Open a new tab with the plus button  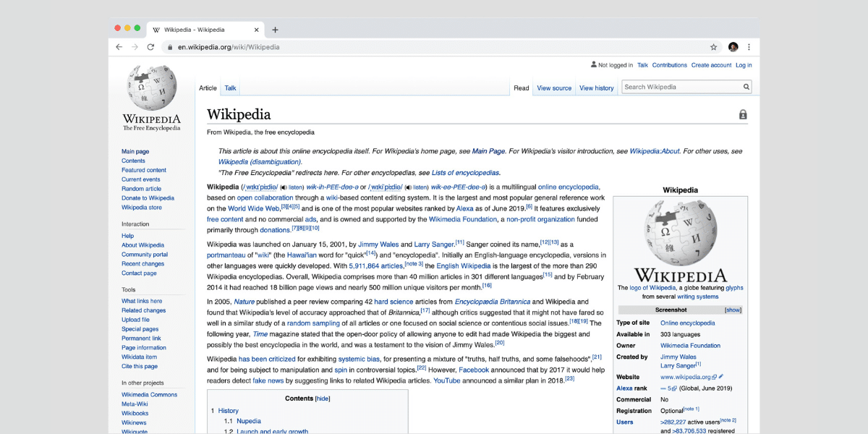(x=275, y=30)
